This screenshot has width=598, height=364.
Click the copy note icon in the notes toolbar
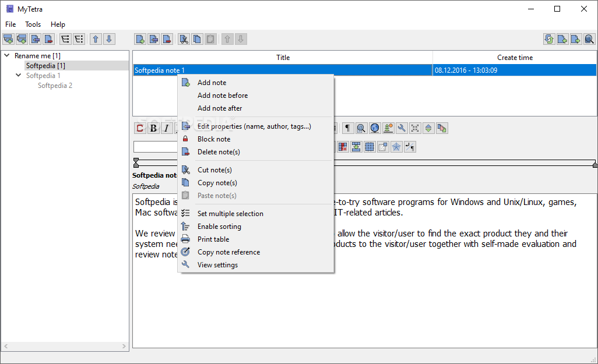tap(197, 39)
